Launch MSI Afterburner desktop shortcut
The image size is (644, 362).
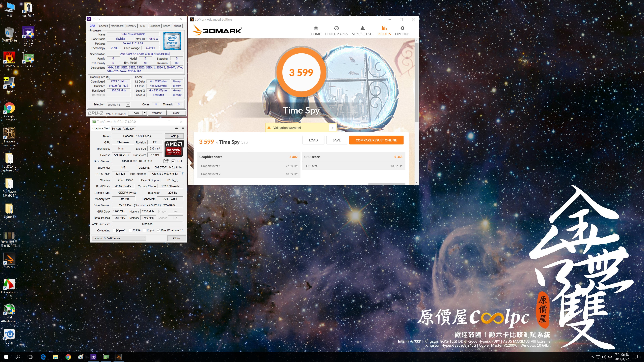(x=9, y=313)
